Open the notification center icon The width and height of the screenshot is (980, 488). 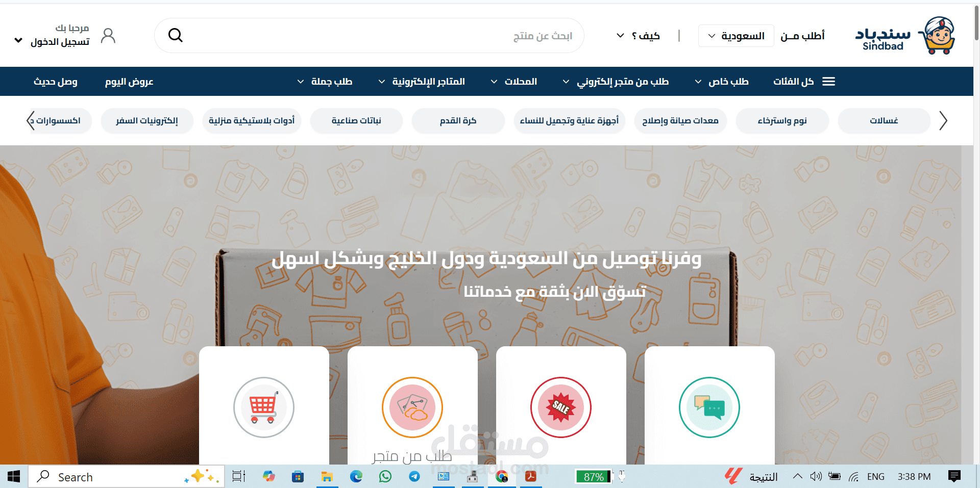point(954,477)
